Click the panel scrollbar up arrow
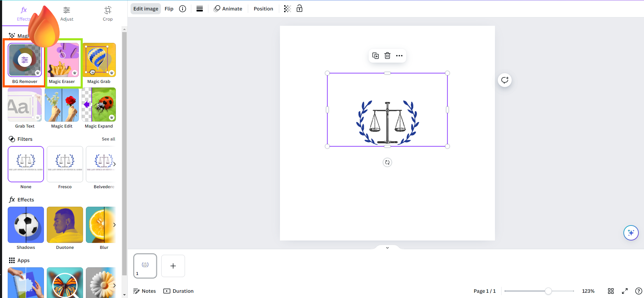 (124, 29)
